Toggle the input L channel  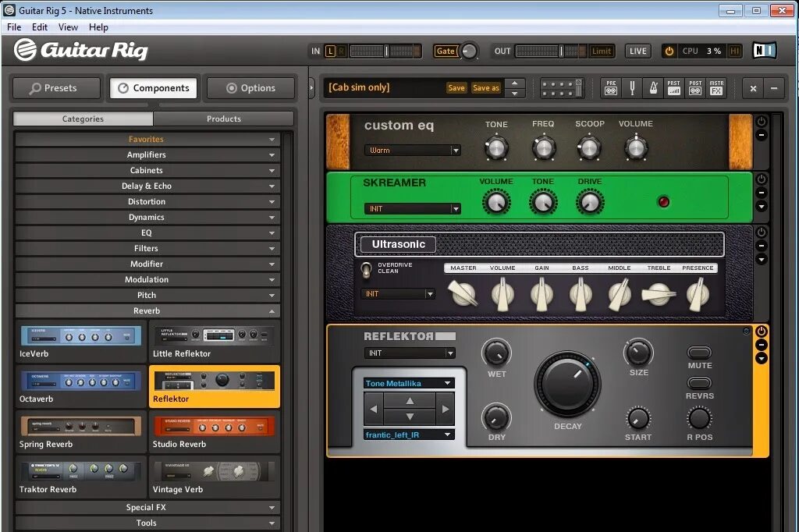point(330,51)
